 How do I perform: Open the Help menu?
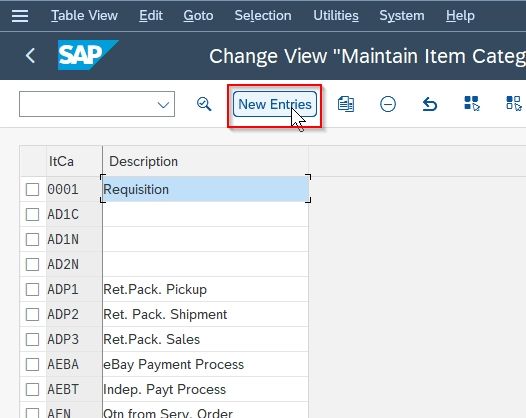pyautogui.click(x=460, y=16)
